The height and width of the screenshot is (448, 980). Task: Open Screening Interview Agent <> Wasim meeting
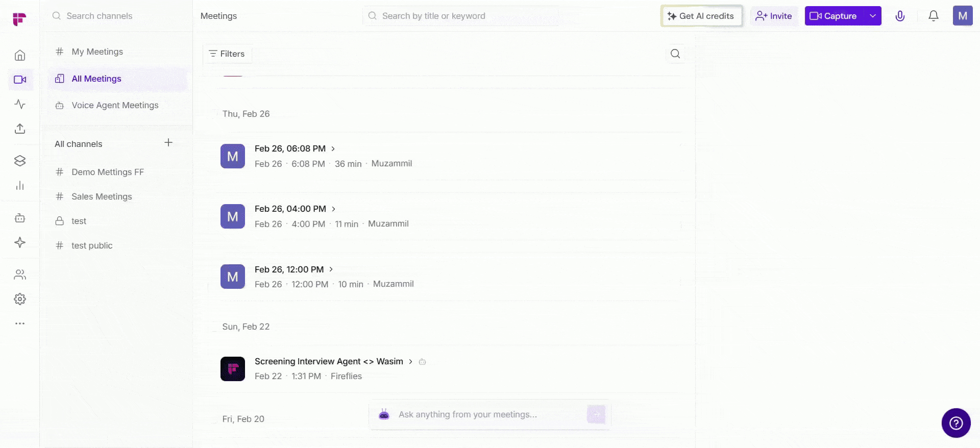click(x=329, y=361)
